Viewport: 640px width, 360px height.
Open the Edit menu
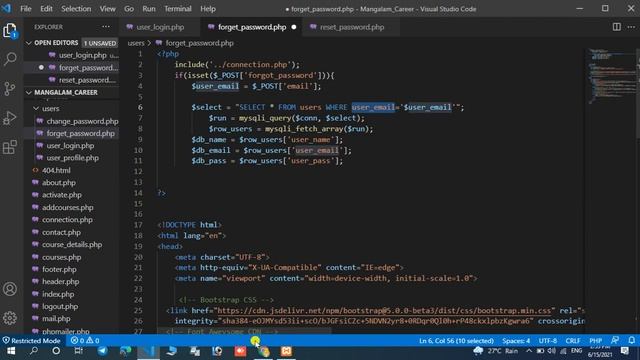pos(46,9)
